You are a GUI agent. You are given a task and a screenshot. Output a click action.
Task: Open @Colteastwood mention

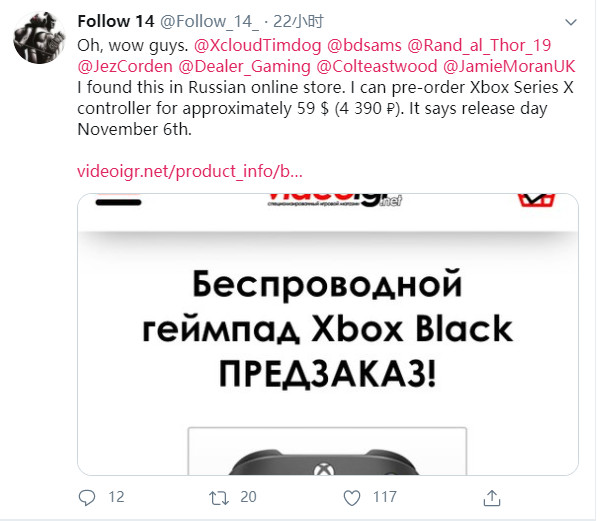(377, 66)
